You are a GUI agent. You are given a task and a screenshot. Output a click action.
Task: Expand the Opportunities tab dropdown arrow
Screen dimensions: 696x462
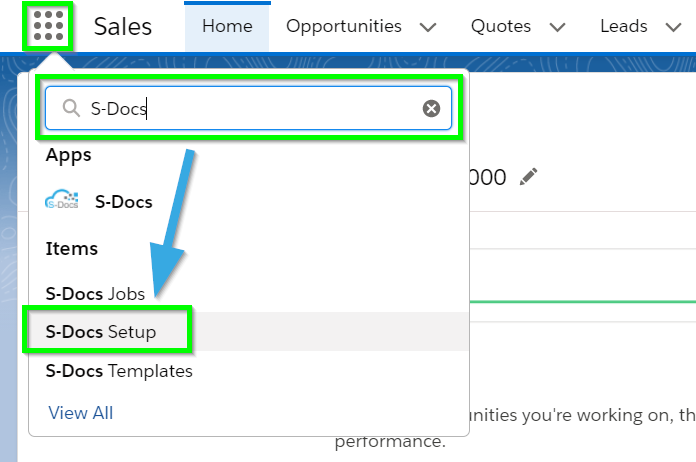click(x=428, y=27)
